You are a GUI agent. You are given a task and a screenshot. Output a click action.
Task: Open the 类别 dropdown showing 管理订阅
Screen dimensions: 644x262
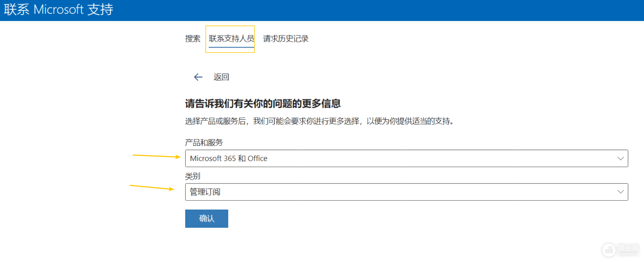406,192
